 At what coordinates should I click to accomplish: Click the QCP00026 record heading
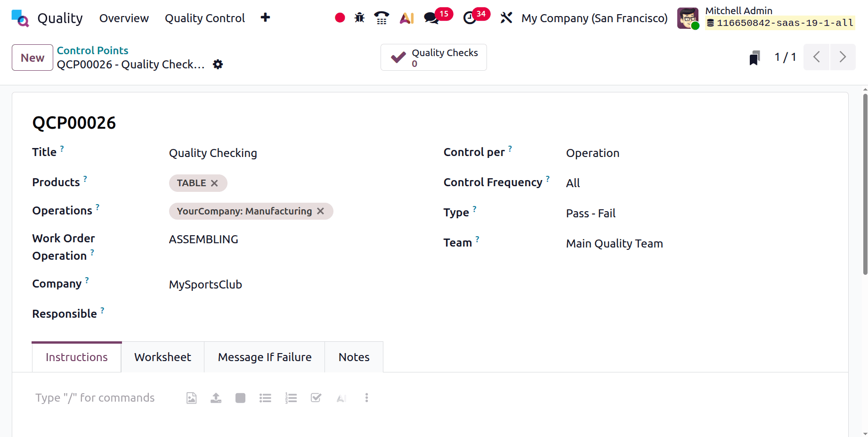74,123
